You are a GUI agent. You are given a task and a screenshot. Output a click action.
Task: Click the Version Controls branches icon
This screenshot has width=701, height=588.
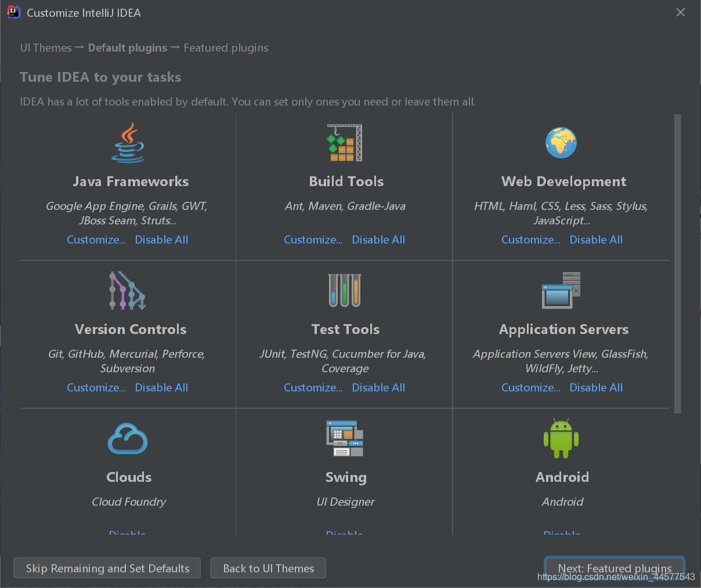point(128,291)
